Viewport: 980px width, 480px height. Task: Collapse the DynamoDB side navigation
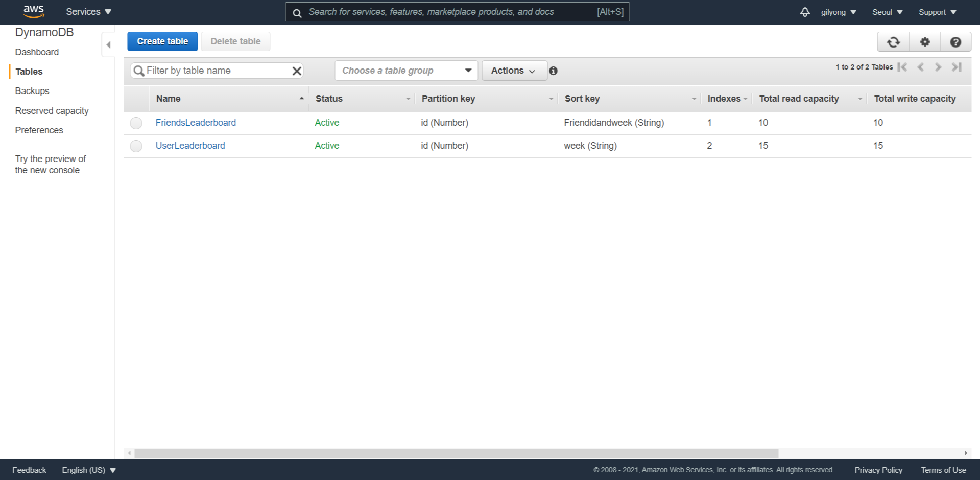tap(108, 45)
